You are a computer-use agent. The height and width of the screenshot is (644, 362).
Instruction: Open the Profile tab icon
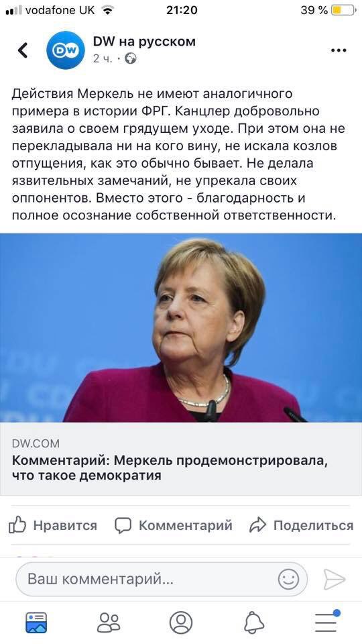click(x=181, y=623)
